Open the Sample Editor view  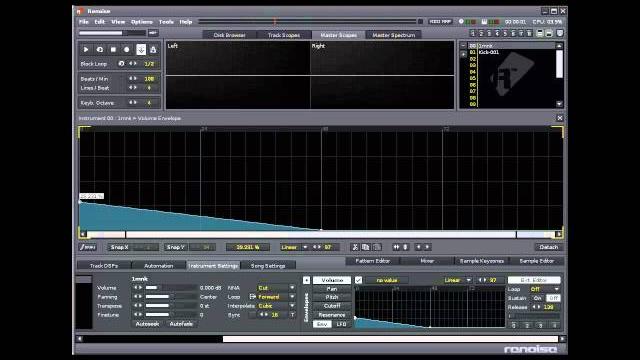point(537,260)
